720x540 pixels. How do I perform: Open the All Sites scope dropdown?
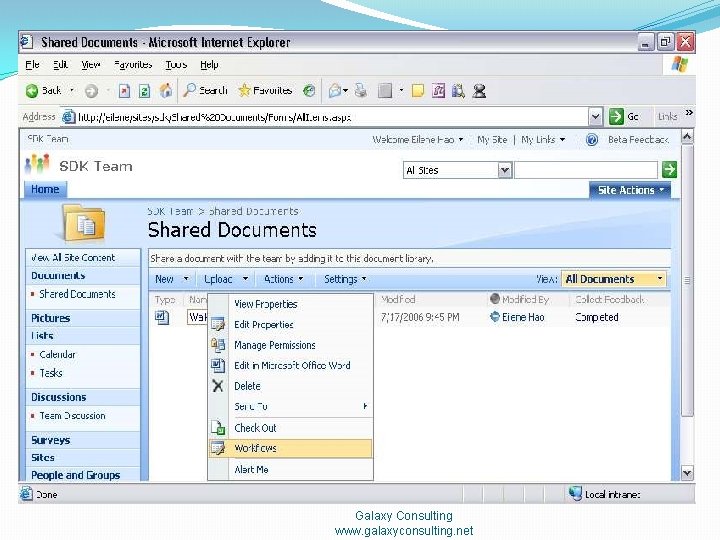pos(505,170)
